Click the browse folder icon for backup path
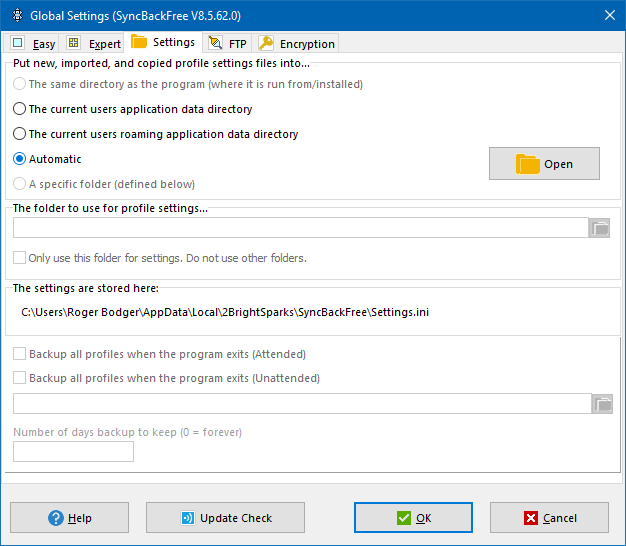626x546 pixels. pyautogui.click(x=602, y=404)
